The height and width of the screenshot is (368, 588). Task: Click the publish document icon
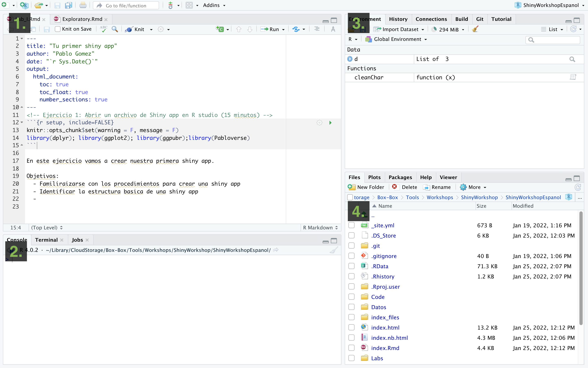(x=296, y=29)
